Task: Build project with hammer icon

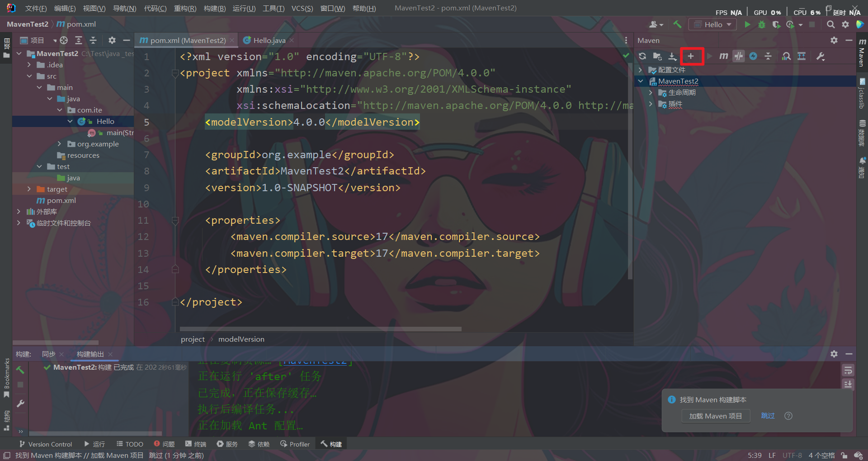Action: 677,24
